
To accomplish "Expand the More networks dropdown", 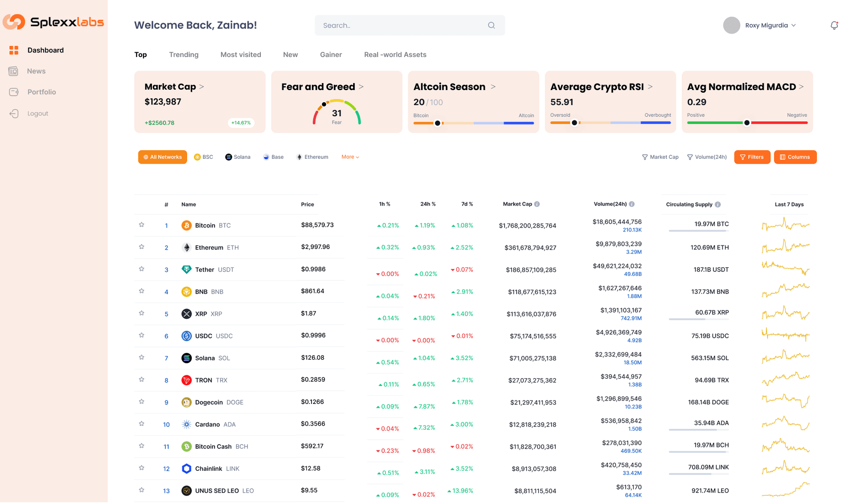I will coord(350,157).
